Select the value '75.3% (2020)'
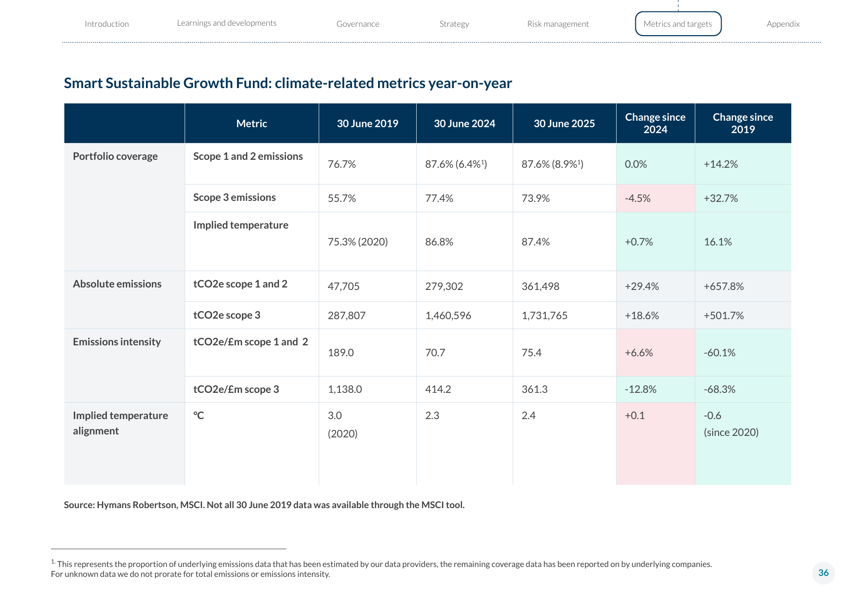Image resolution: width=868 pixels, height=614 pixels. [x=358, y=242]
